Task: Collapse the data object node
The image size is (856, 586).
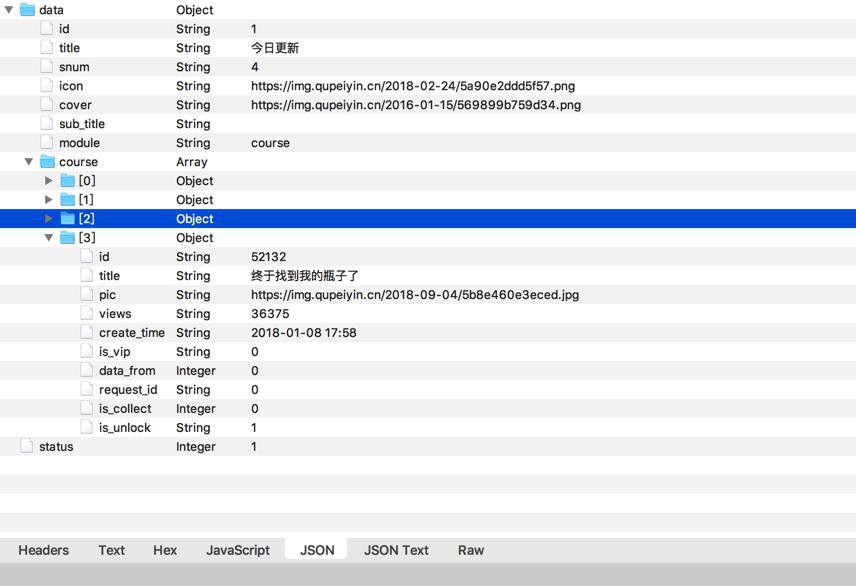Action: pos(9,10)
